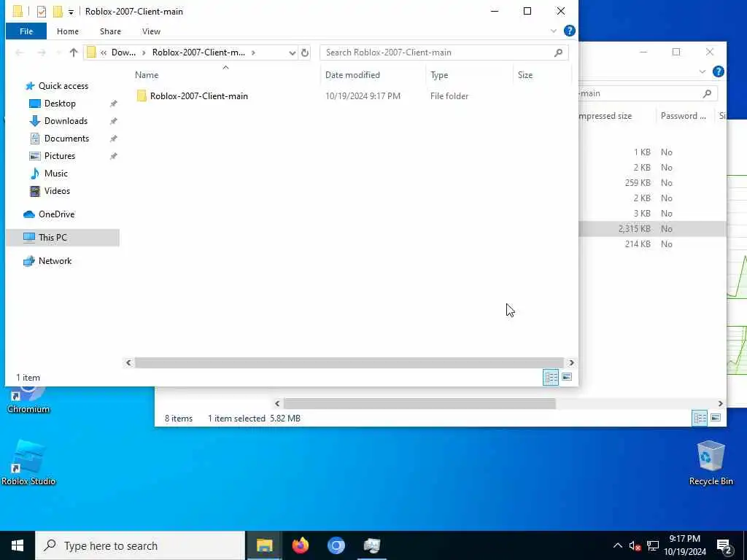This screenshot has height=560, width=747.
Task: Click the Help icon in background window
Action: (719, 71)
